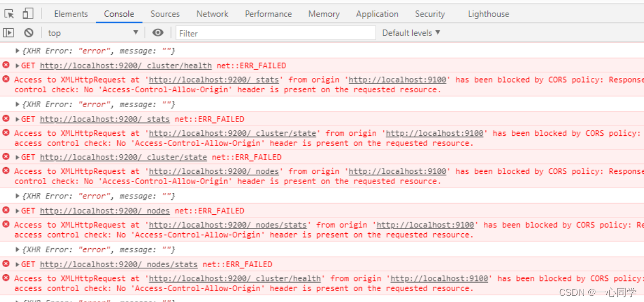
Task: Activate the inspect element picker icon
Action: (9, 14)
